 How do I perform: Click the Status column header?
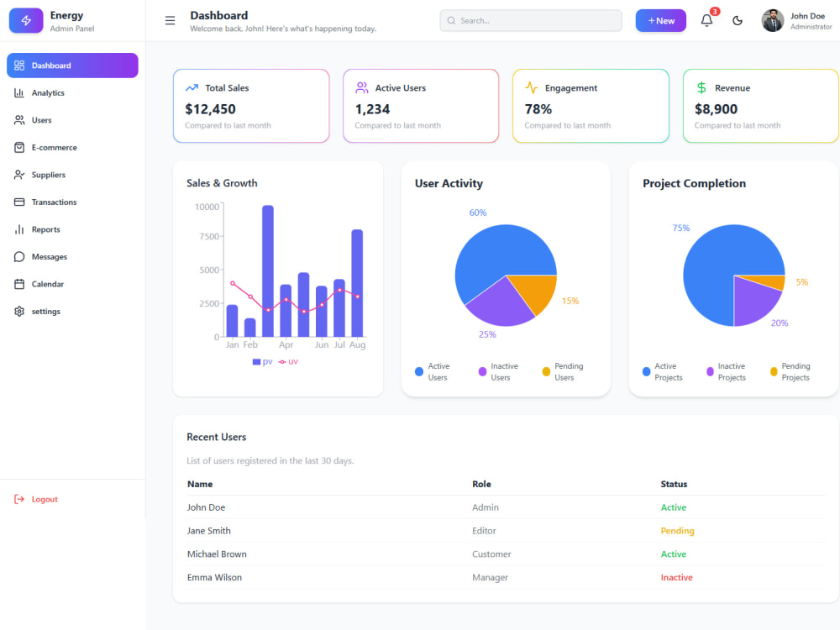pos(674,485)
